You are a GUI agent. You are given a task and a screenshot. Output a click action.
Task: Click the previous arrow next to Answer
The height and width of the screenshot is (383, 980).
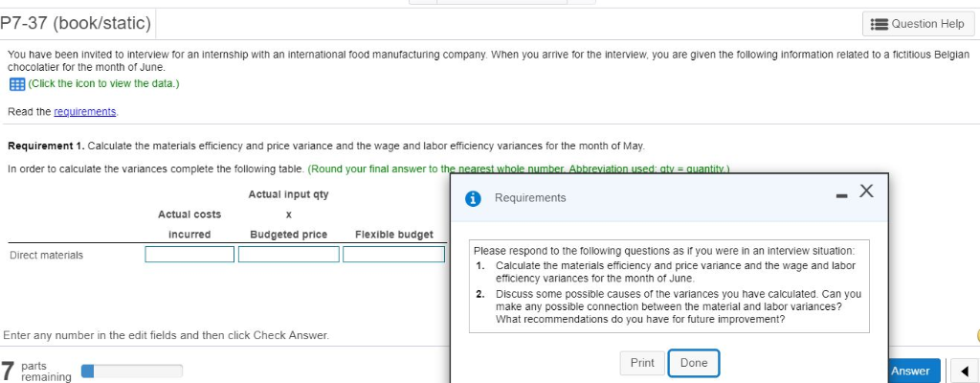tap(965, 371)
